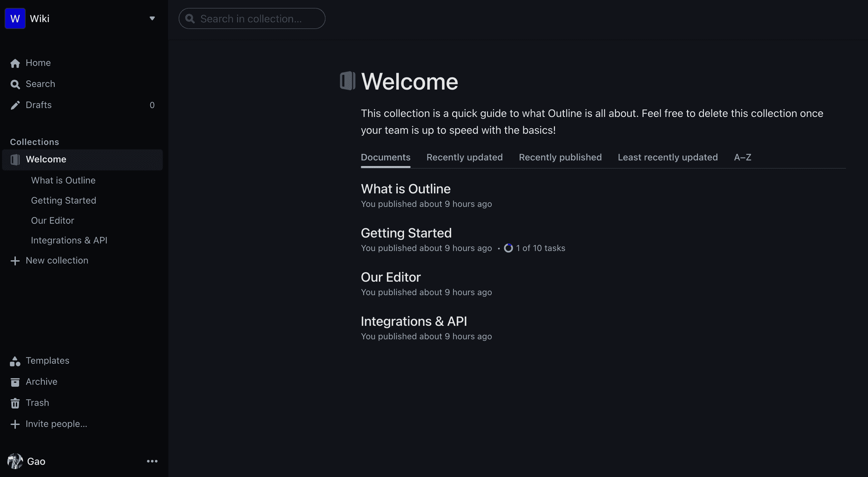Click Gao's profile avatar
The image size is (868, 477).
(15, 461)
